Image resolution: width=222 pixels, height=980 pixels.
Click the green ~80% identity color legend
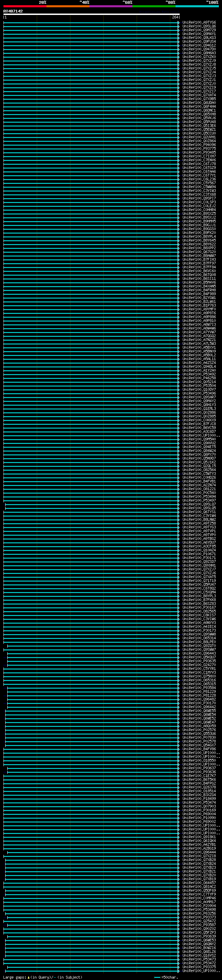point(154,7)
